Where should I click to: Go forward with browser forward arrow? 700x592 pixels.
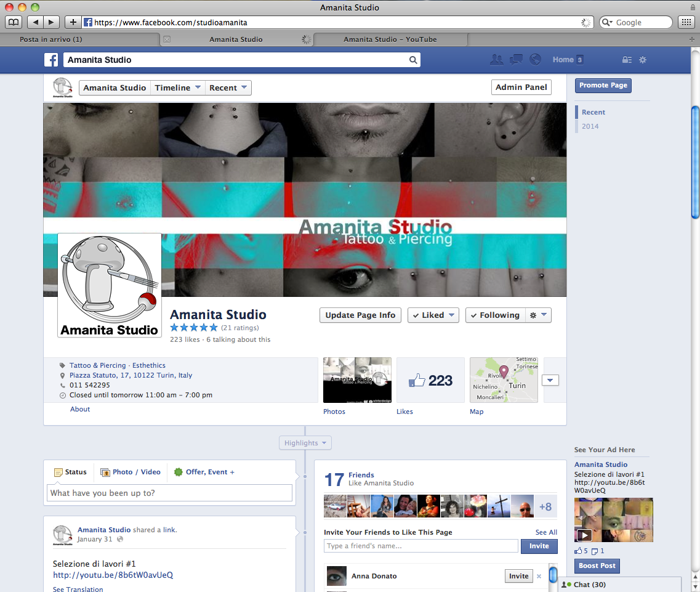[x=51, y=22]
